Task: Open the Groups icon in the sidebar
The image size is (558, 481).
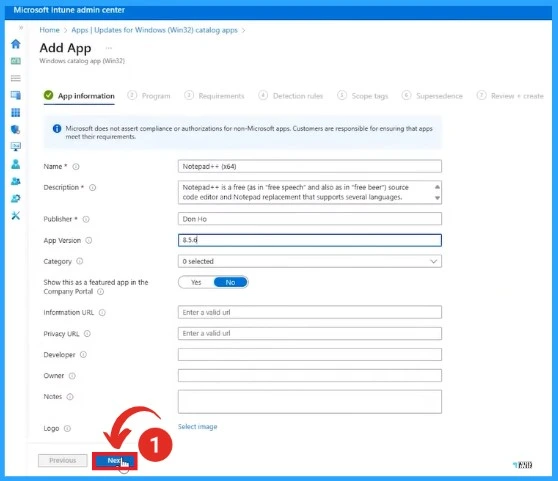Action: click(16, 181)
